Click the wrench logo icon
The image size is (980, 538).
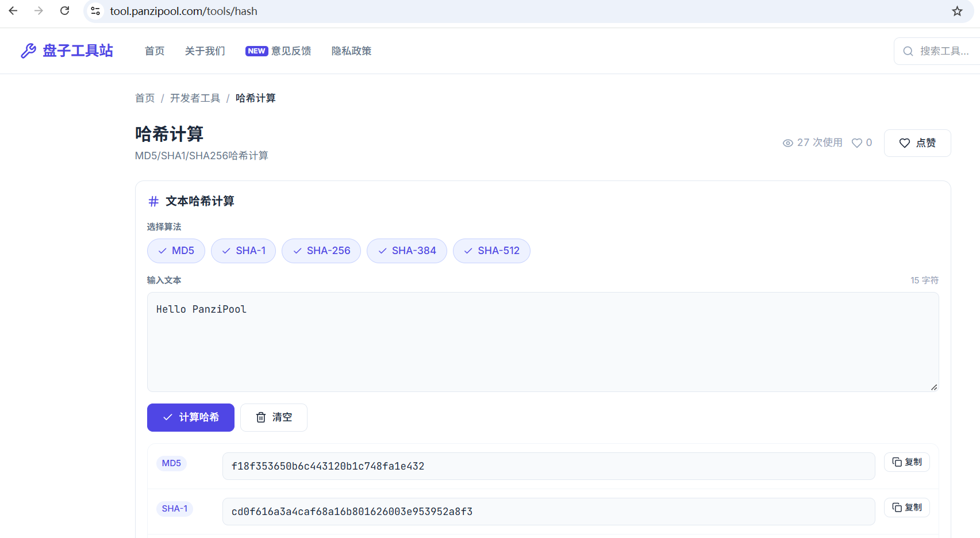coord(28,51)
